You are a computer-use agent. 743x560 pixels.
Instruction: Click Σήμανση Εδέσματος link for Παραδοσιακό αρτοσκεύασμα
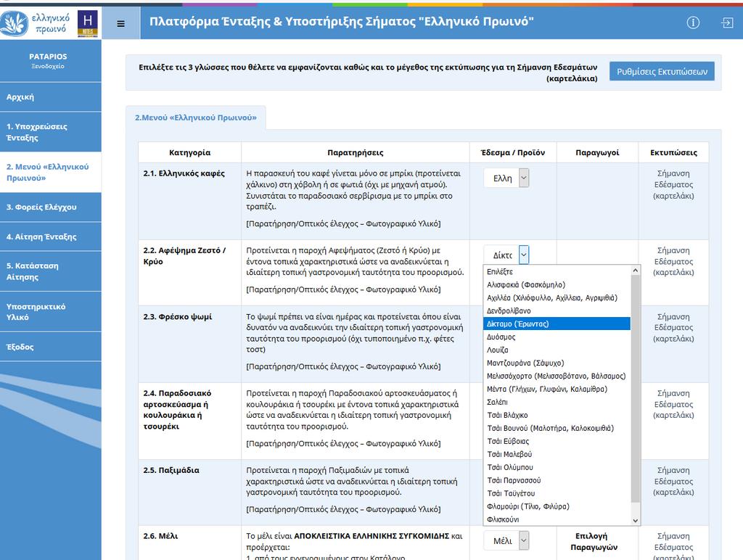(673, 404)
